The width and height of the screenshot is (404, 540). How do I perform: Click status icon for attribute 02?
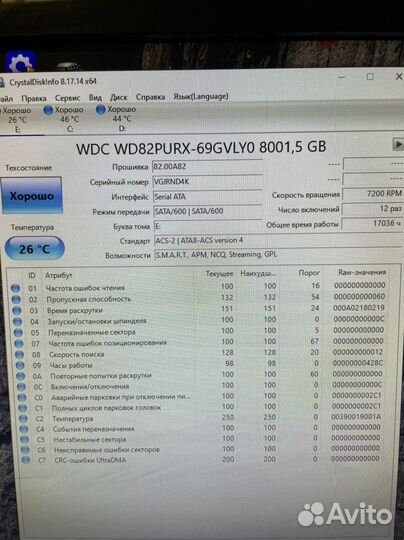(x=16, y=300)
